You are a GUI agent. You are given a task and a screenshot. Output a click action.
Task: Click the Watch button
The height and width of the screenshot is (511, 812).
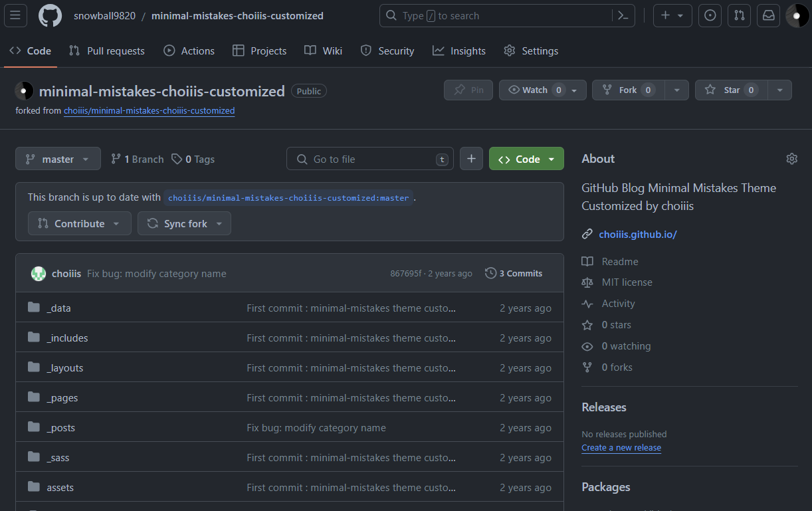pos(542,90)
